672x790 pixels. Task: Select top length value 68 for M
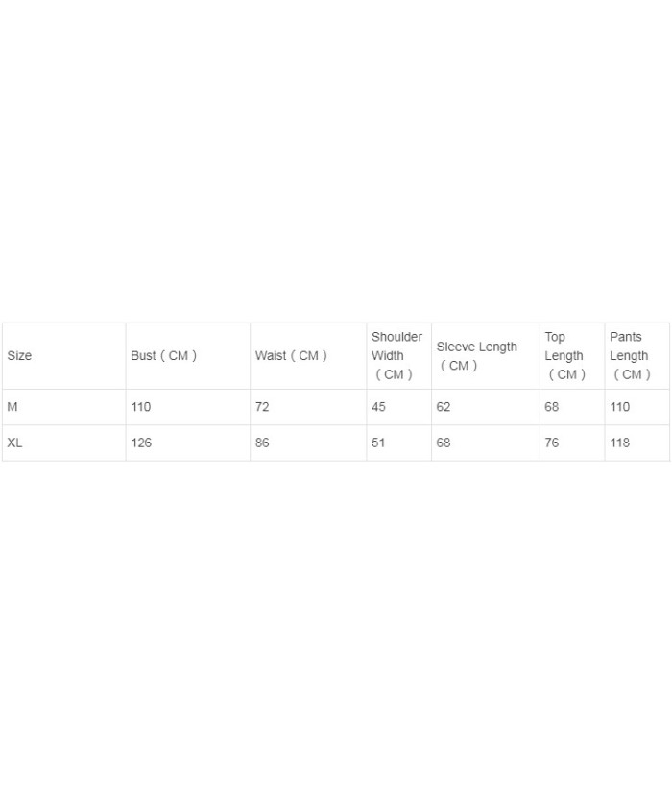coord(552,407)
